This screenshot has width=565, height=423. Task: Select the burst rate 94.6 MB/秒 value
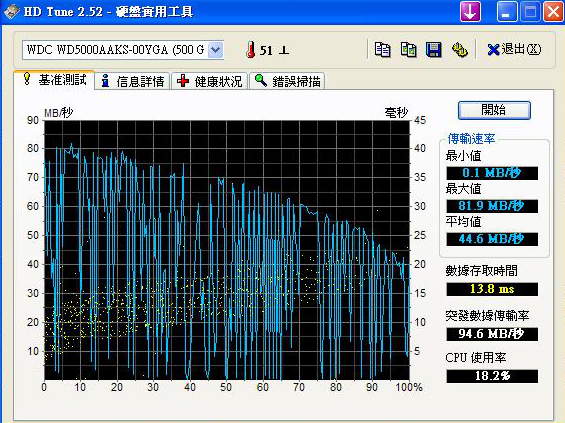point(492,334)
